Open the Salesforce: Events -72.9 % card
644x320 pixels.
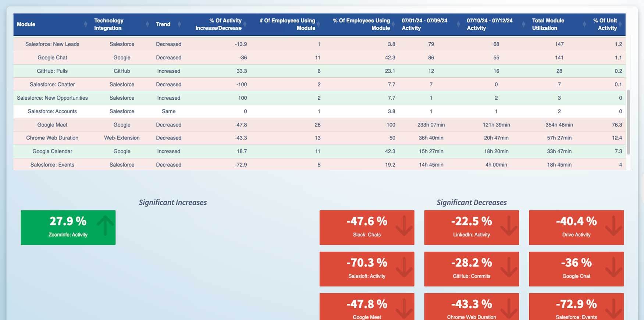click(x=576, y=306)
